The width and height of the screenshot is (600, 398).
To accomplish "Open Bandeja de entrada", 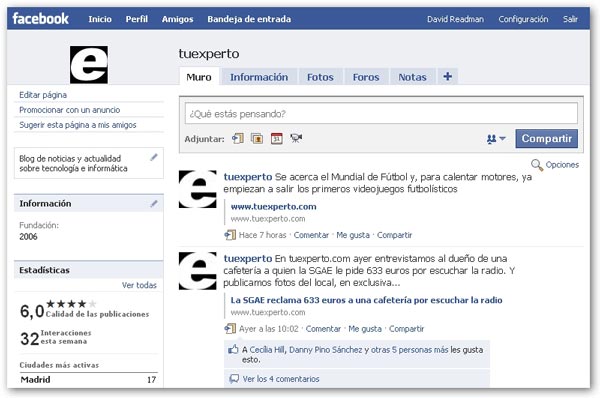I will (249, 19).
